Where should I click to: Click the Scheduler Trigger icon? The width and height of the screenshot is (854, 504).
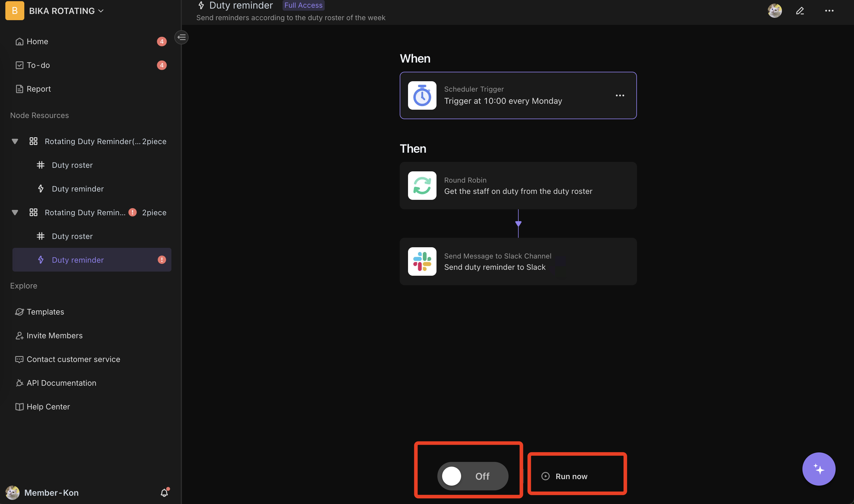pyautogui.click(x=421, y=95)
